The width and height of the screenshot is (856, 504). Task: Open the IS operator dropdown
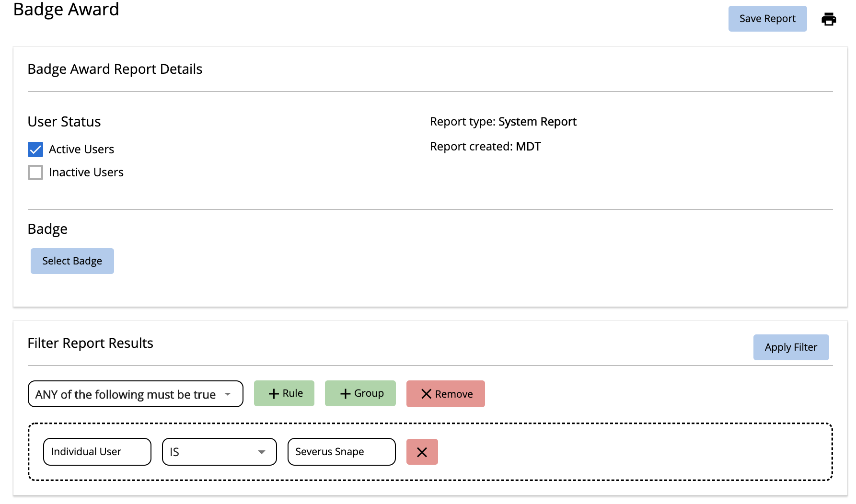coord(220,452)
